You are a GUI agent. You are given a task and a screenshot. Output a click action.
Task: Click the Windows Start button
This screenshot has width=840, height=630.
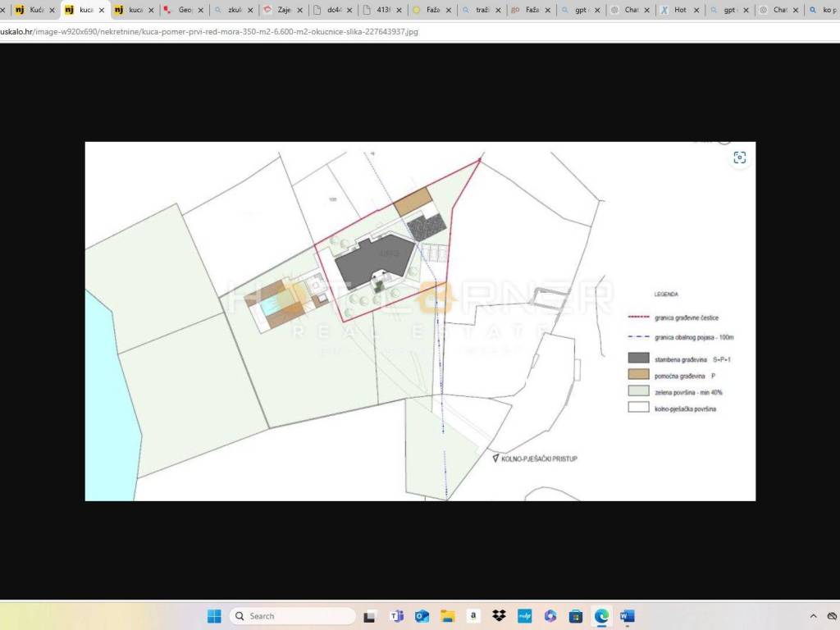pos(214,616)
